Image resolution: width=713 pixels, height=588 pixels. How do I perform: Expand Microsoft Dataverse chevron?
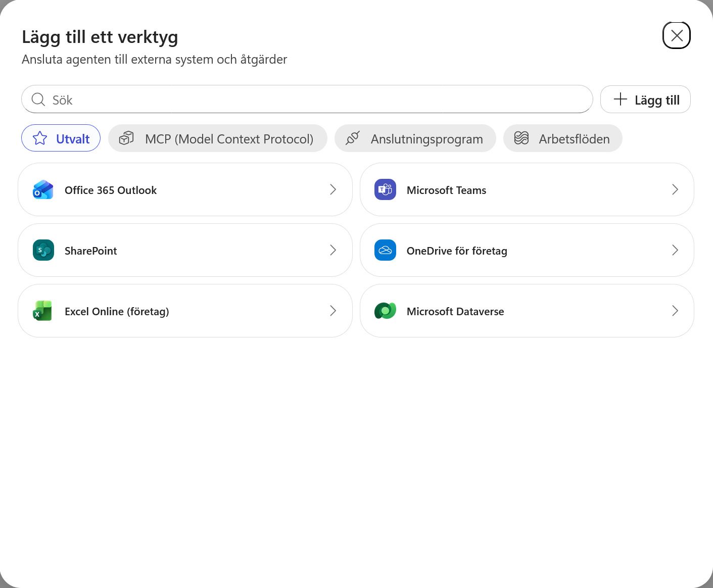(675, 311)
